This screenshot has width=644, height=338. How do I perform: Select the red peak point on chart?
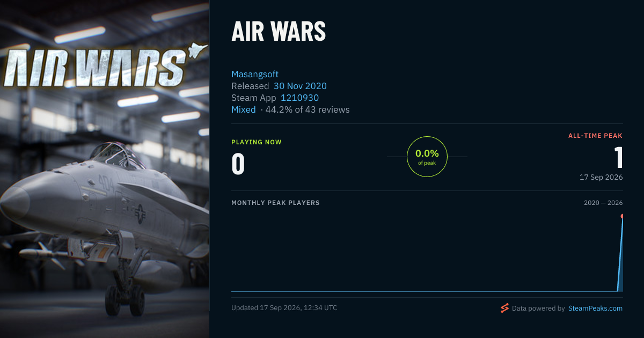click(623, 216)
